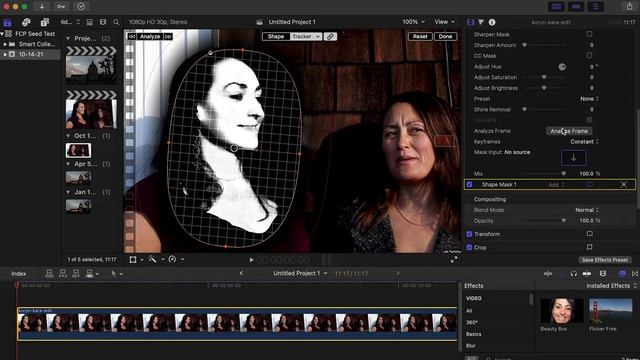The height and width of the screenshot is (360, 640).
Task: Select the Blur effects category
Action: (x=471, y=346)
